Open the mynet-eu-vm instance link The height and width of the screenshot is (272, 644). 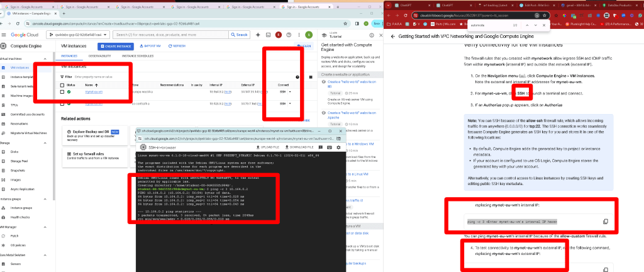point(94,92)
